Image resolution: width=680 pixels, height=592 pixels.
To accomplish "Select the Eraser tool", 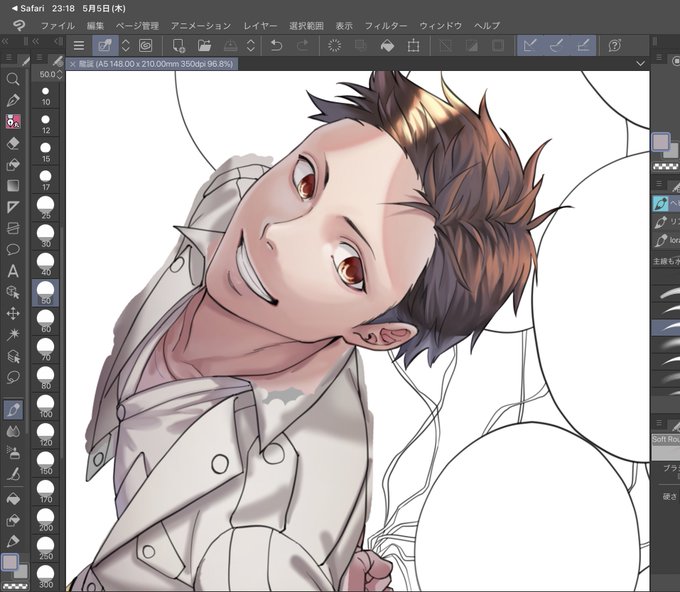I will (13, 143).
